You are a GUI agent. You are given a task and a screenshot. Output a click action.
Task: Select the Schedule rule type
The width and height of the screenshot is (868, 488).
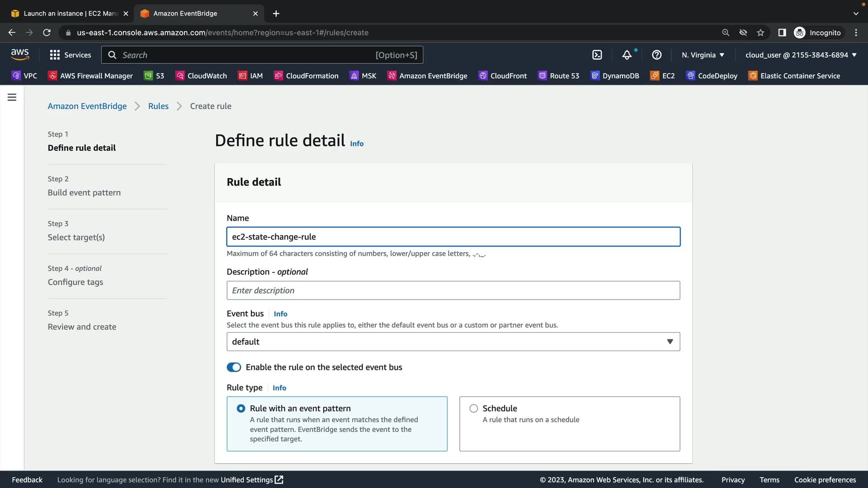pyautogui.click(x=473, y=408)
